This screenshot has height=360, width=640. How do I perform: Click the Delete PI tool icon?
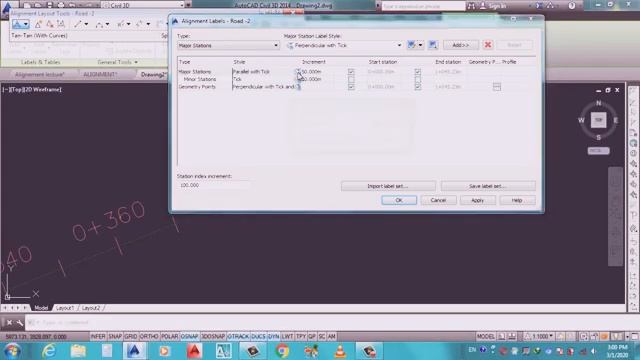49,24
